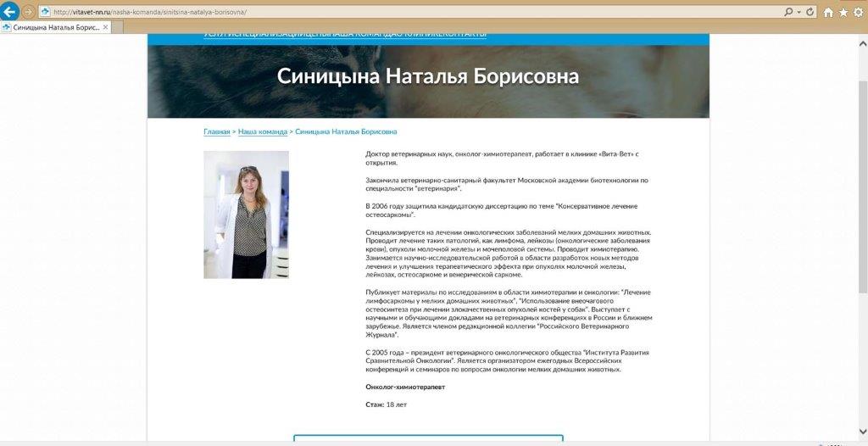The image size is (868, 446).
Task: Click the doctor's portrait photo
Action: coord(246,215)
